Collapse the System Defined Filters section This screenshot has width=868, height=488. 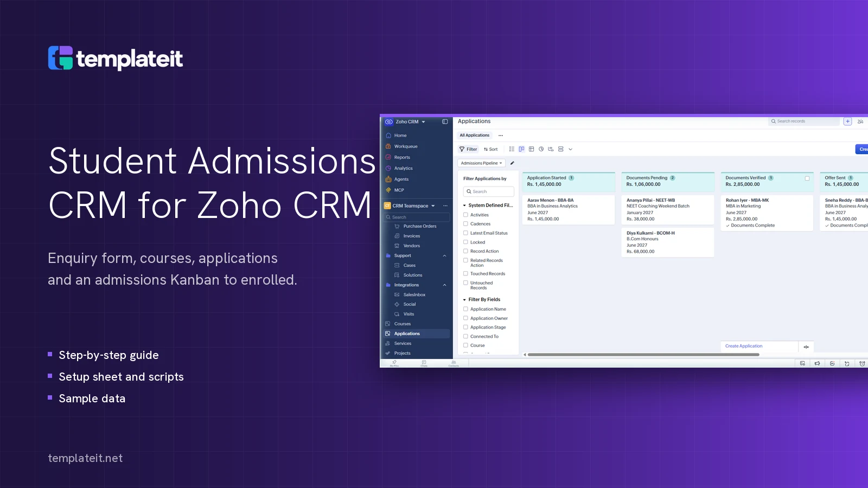click(x=464, y=206)
